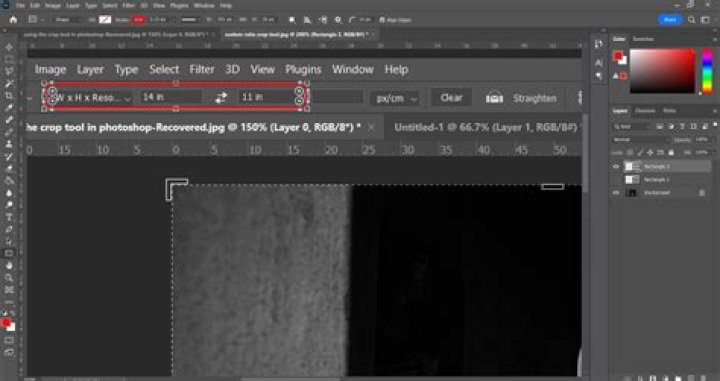720x381 pixels.
Task: Click the shape Fill color swatch
Action: 105,20
